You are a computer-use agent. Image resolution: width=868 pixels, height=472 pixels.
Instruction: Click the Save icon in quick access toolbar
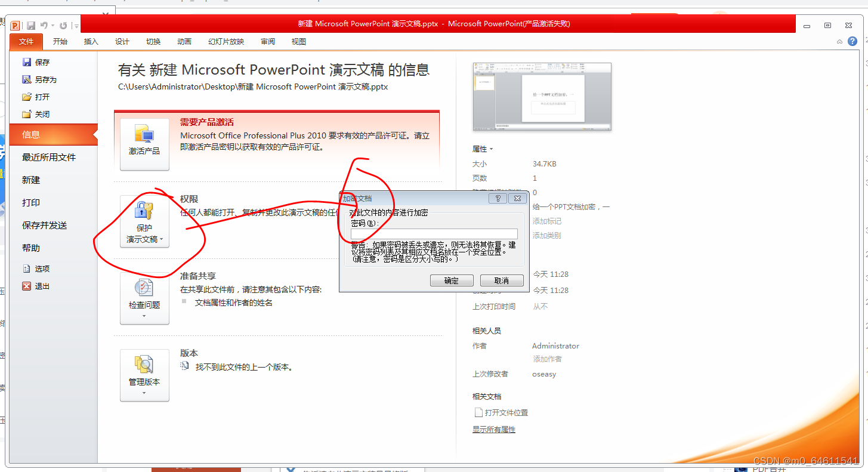coord(31,25)
